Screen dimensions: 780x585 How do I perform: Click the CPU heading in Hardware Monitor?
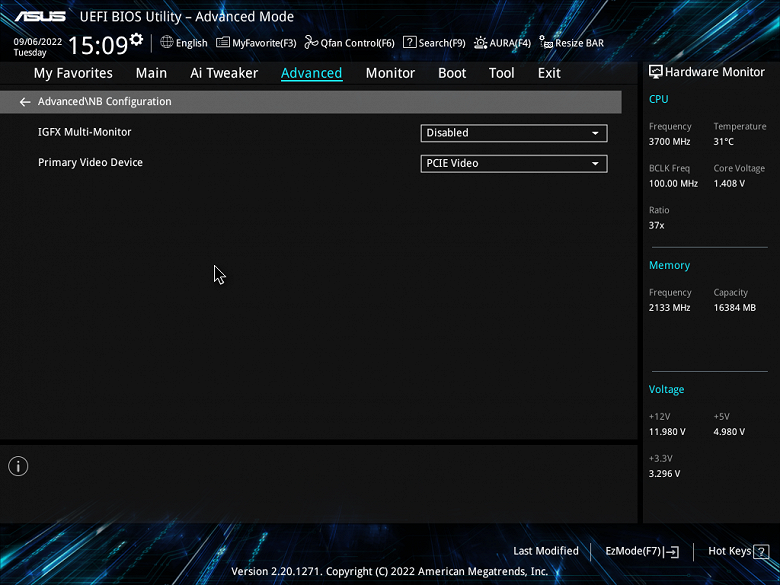point(658,99)
